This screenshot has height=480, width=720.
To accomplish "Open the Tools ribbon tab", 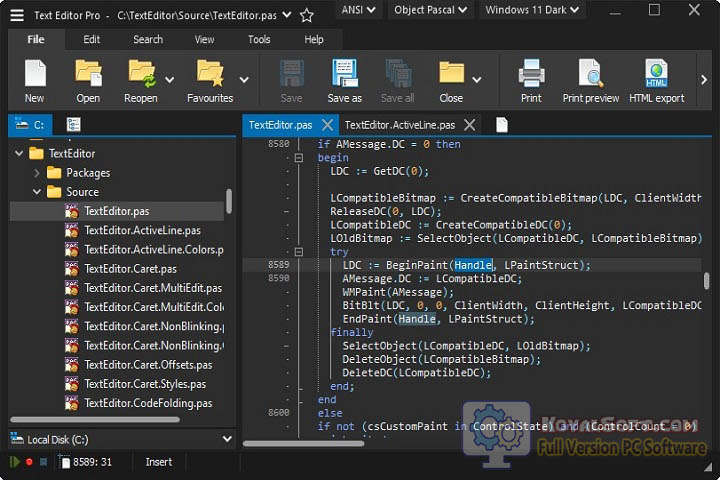I will point(259,40).
